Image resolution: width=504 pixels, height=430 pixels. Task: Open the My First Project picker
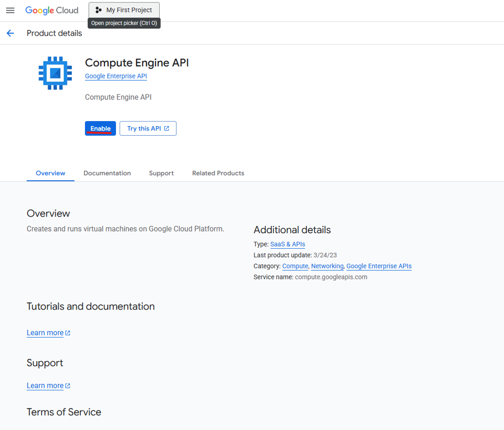[124, 10]
